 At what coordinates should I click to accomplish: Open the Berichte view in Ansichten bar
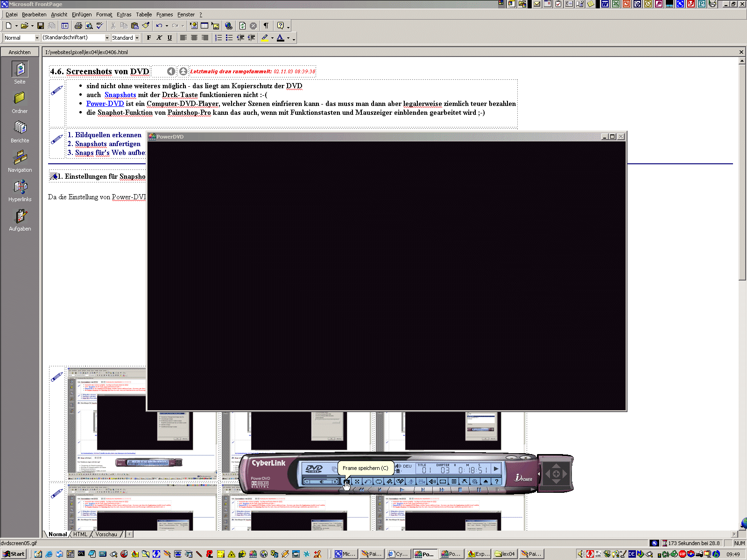pos(20,132)
